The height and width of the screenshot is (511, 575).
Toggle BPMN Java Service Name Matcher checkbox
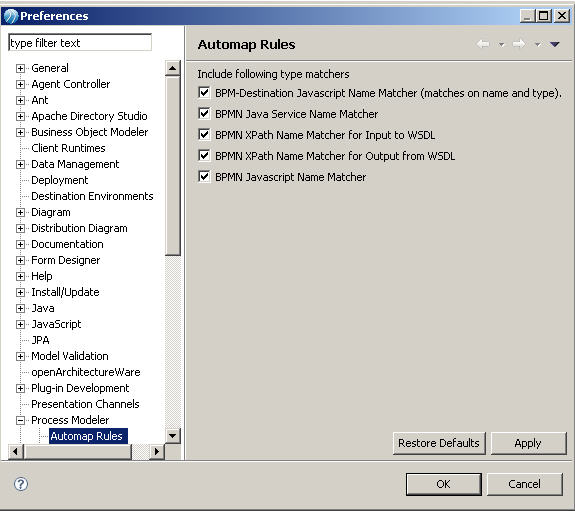204,113
